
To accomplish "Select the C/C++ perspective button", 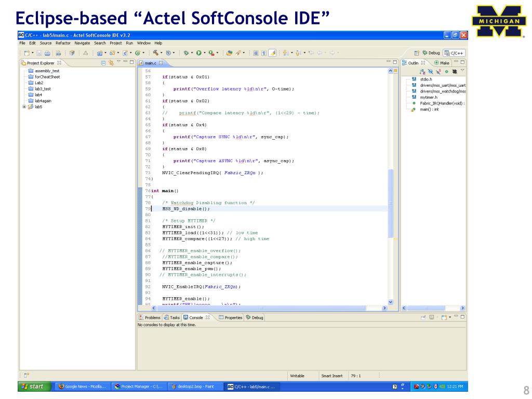I will click(454, 53).
